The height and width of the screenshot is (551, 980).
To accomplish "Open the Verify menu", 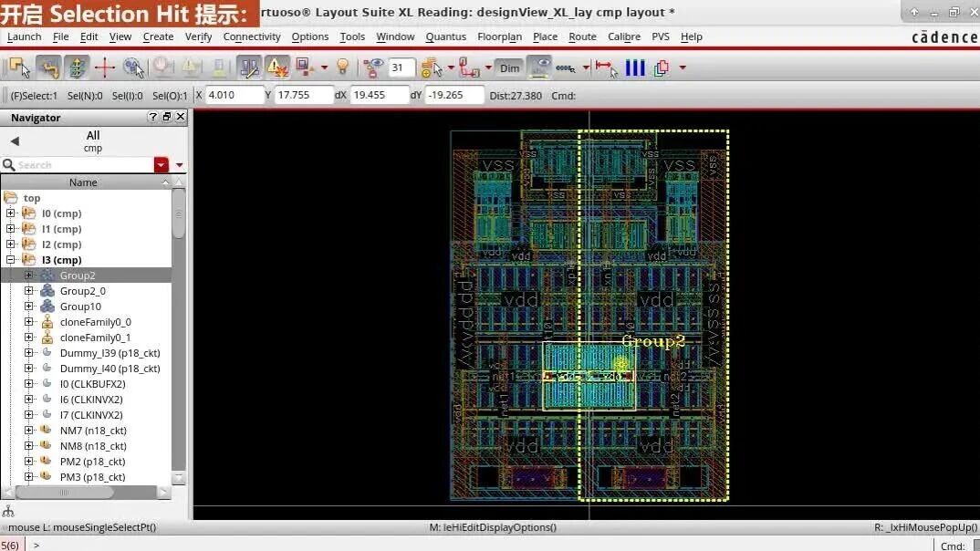I will coord(198,36).
